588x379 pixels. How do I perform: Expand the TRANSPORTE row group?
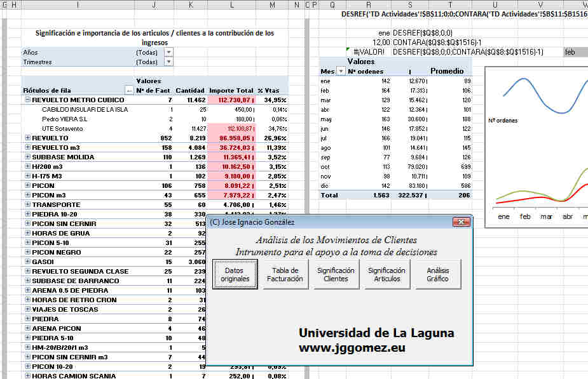point(27,204)
